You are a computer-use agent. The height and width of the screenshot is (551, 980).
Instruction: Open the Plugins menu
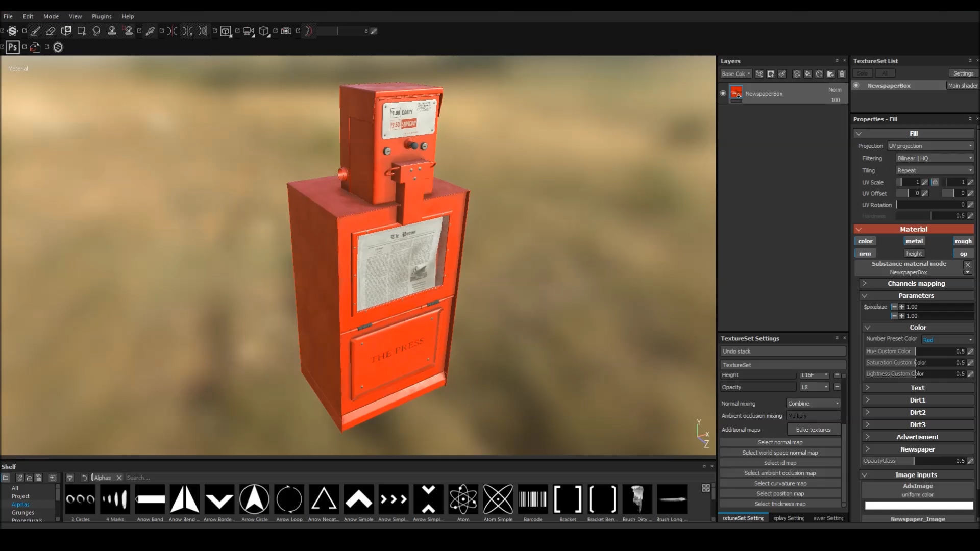click(102, 16)
